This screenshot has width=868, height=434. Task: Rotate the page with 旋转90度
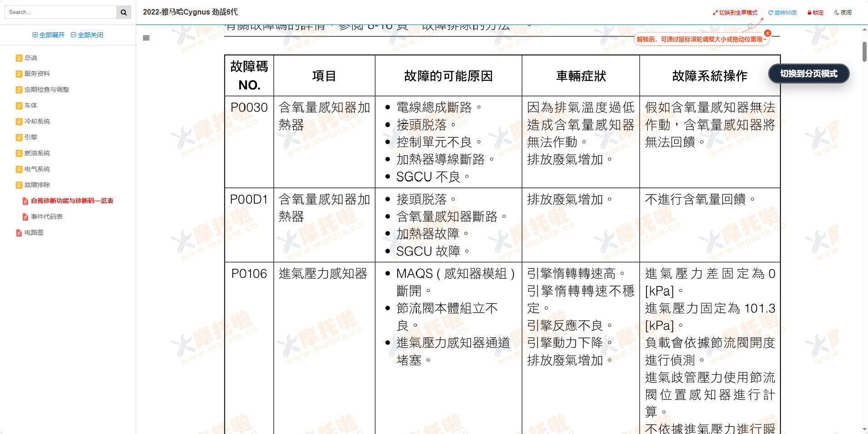[x=783, y=13]
